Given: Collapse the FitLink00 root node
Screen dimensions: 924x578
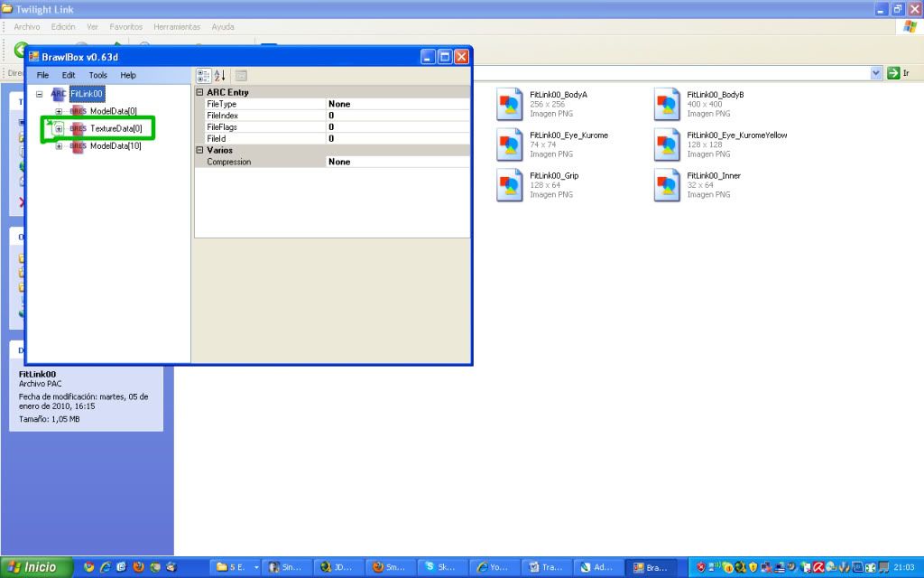Looking at the screenshot, I should pos(40,94).
